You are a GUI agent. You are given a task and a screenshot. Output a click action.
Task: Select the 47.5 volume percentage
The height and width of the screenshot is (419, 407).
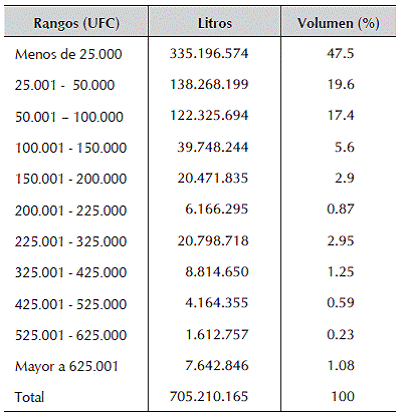click(x=340, y=53)
